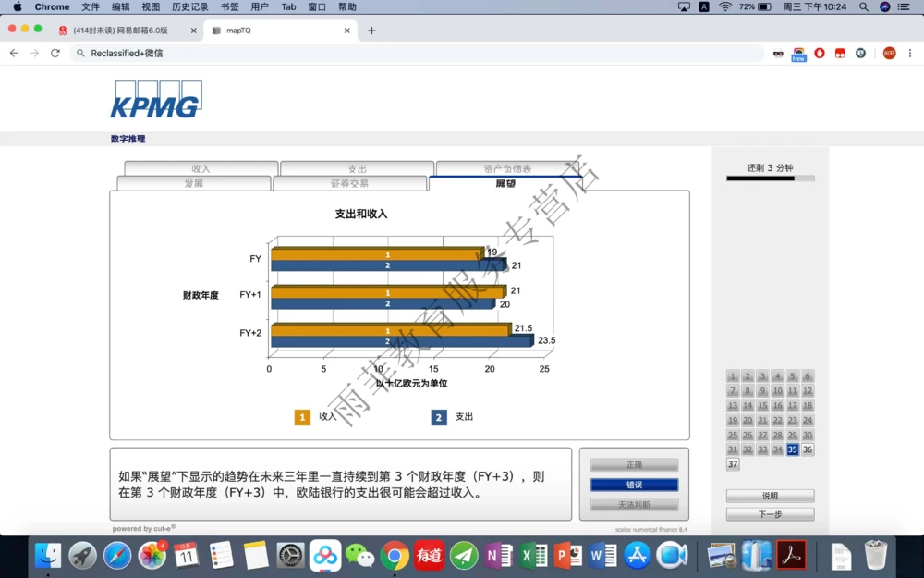
Task: Click the AdBlock stop-sign extension icon
Action: [x=820, y=54]
